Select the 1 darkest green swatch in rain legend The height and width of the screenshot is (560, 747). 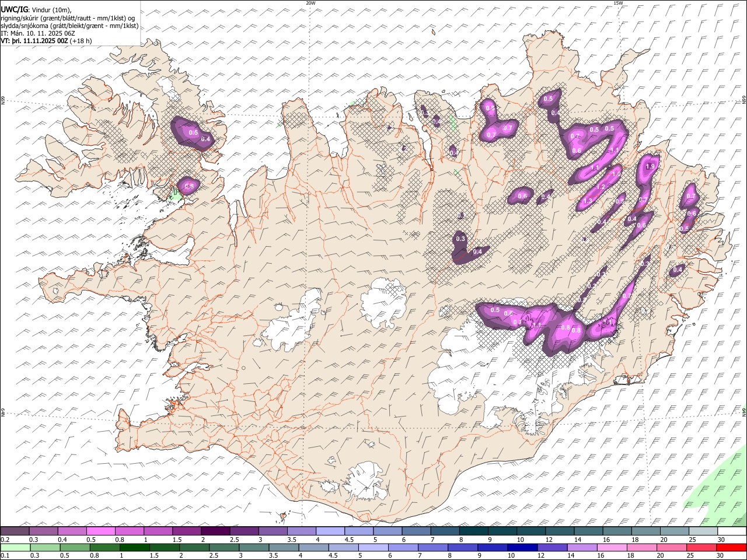135,547
